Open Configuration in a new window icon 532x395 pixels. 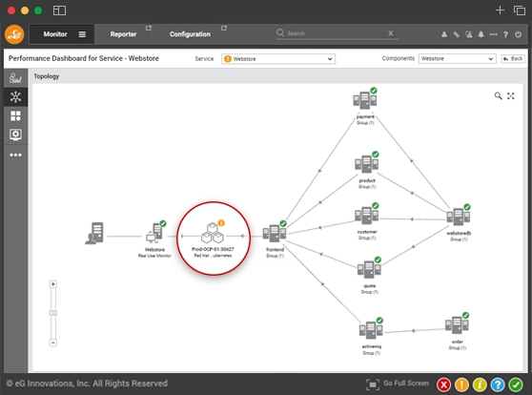point(224,29)
